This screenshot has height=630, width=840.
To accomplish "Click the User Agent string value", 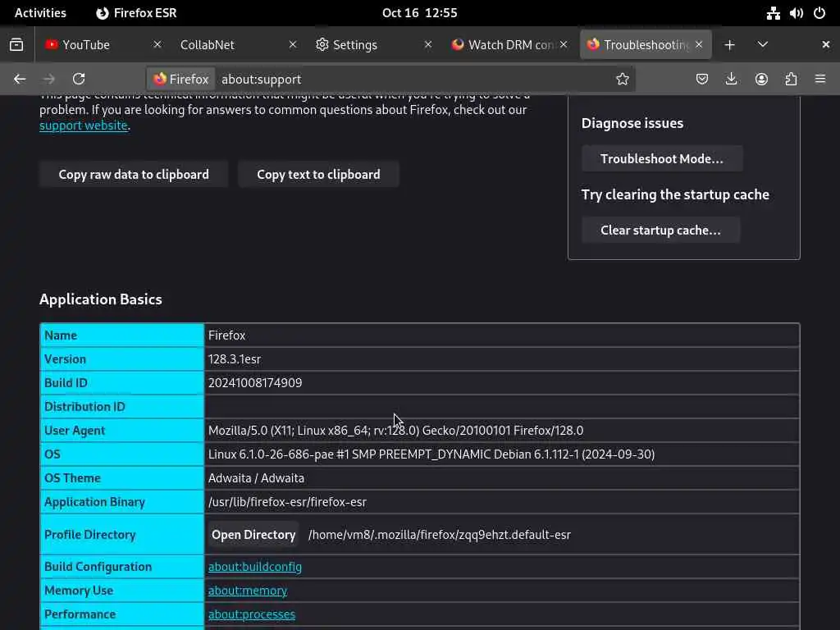I will click(x=396, y=430).
